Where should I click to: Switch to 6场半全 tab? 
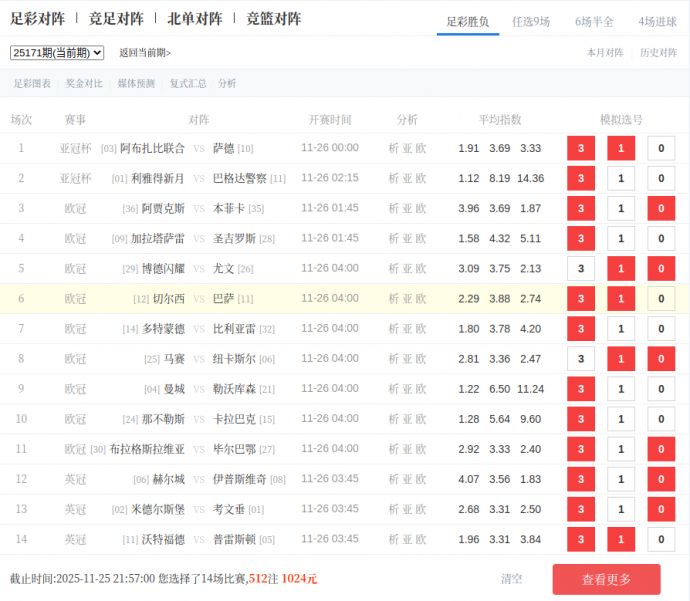pyautogui.click(x=594, y=21)
